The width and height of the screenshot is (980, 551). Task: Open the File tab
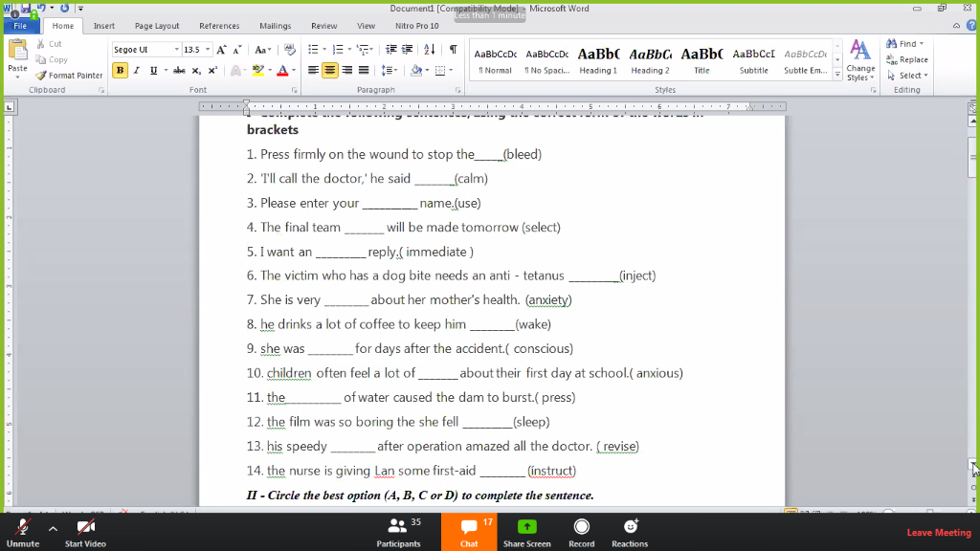[x=20, y=26]
